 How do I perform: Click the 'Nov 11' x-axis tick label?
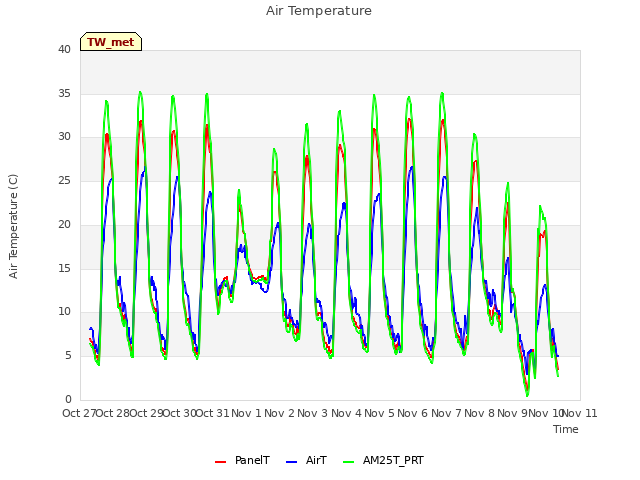tap(580, 413)
